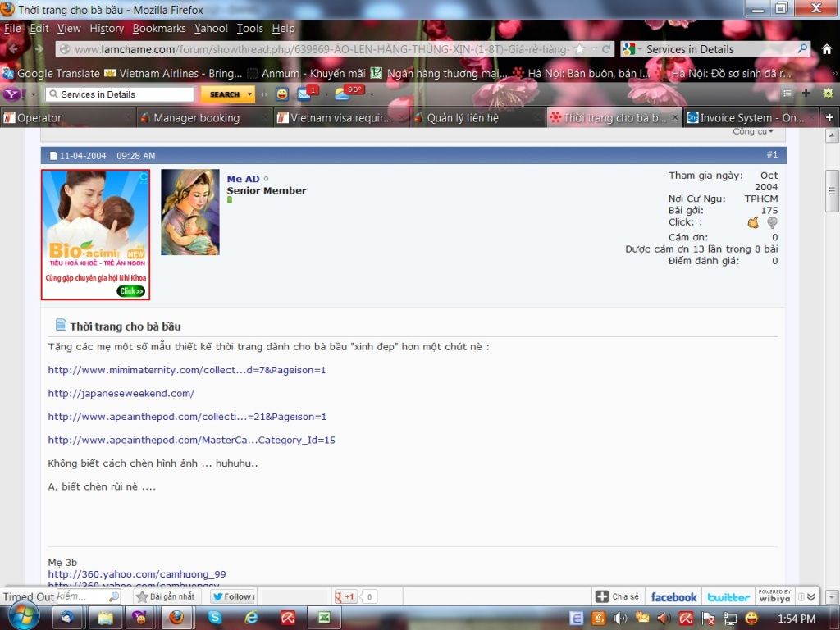Viewport: 840px width, 630px height.
Task: Open the Yahoo mail icon with badge
Action: click(304, 94)
